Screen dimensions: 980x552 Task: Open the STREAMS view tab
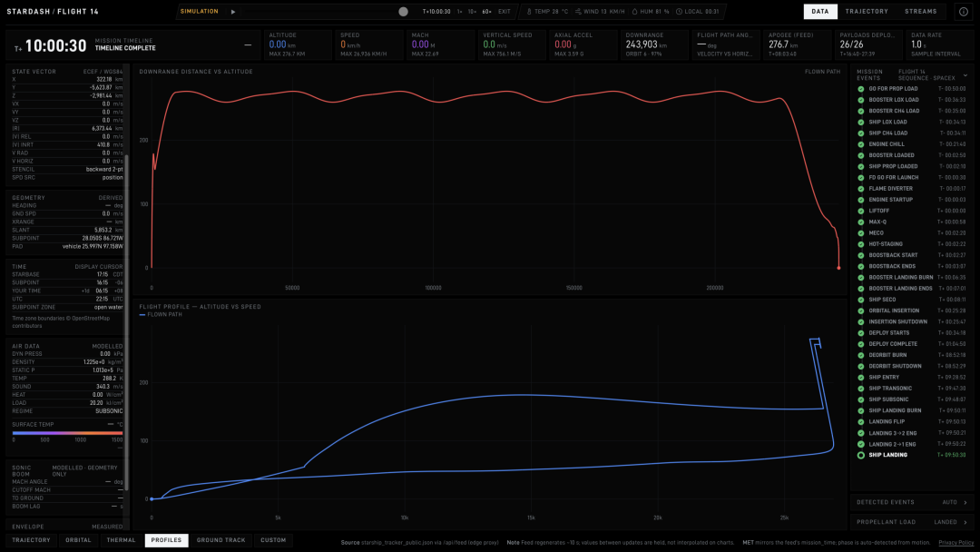(921, 12)
